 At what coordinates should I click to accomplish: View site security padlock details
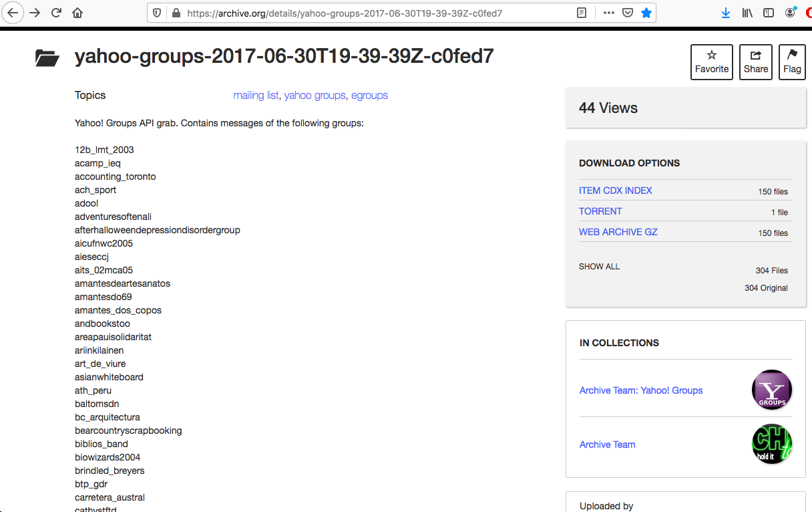176,13
